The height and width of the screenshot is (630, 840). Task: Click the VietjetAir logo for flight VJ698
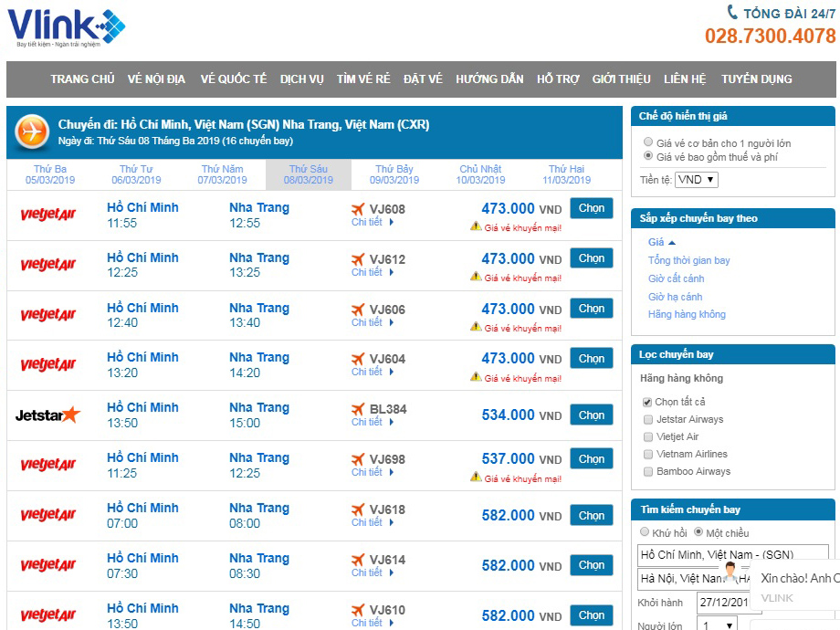pos(48,465)
